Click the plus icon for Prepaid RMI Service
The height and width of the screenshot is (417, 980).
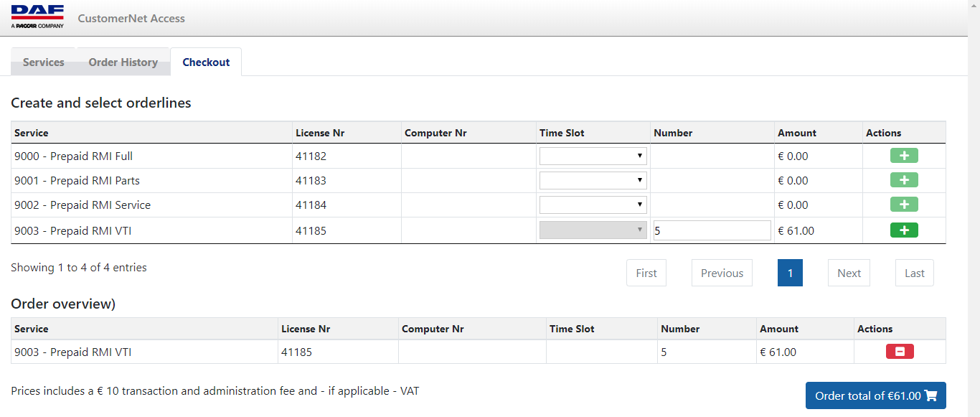coord(904,204)
